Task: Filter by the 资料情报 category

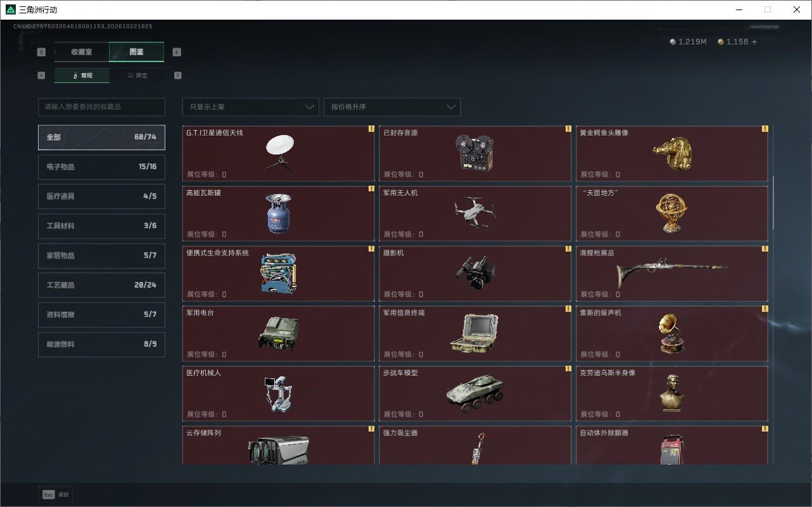Action: [x=101, y=314]
